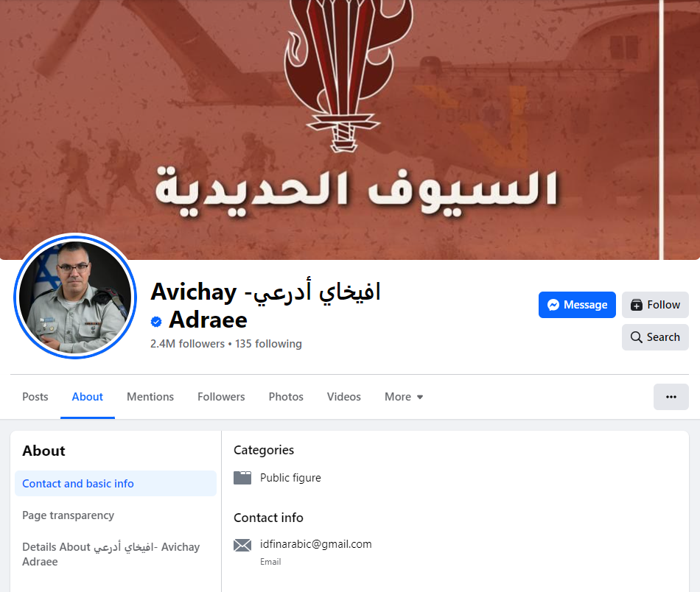Open the Videos tab
Screen dimensions: 700x592
pyautogui.click(x=344, y=397)
